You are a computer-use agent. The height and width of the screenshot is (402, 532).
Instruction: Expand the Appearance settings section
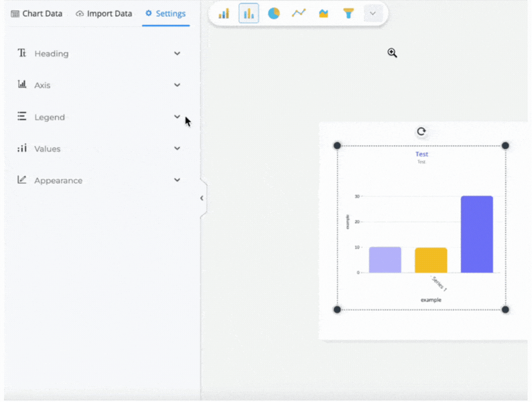tap(177, 180)
